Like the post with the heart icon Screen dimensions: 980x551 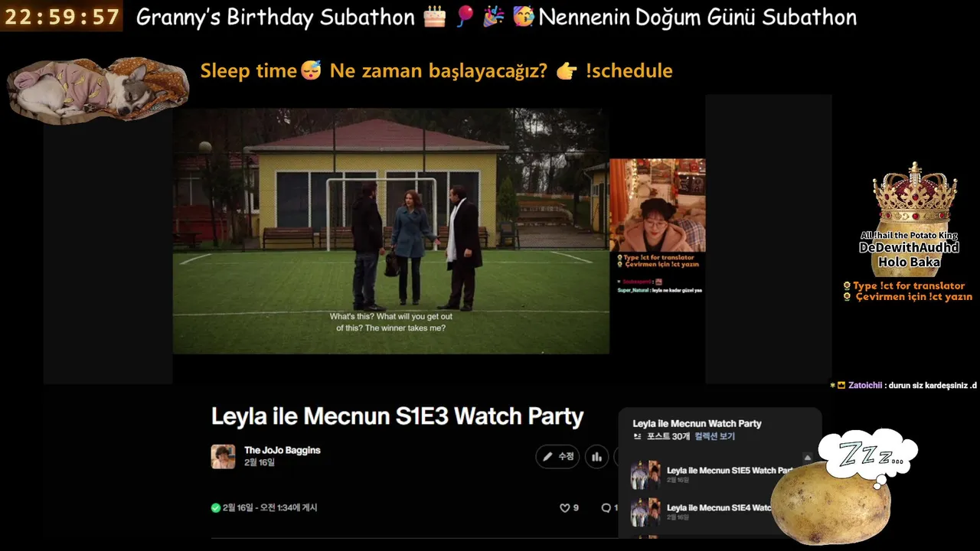565,507
